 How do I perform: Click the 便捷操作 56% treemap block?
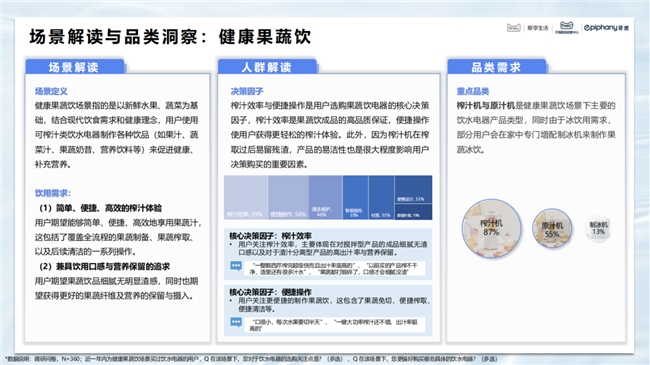coord(288,197)
